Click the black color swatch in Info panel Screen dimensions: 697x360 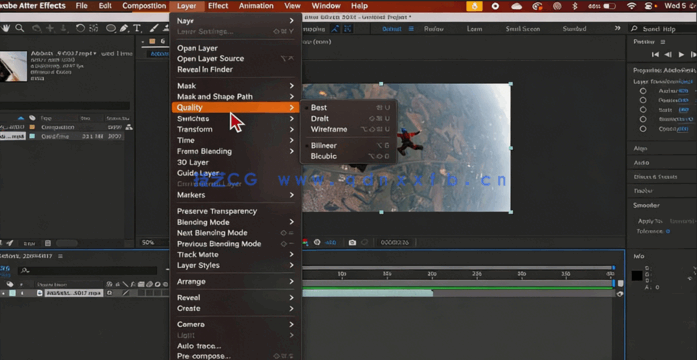(x=637, y=276)
